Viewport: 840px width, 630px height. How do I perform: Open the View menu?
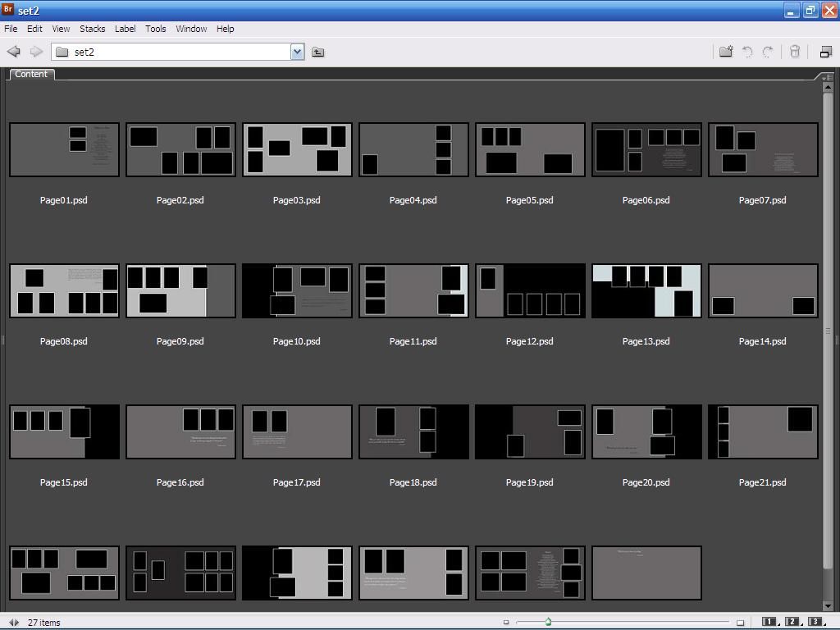tap(61, 29)
